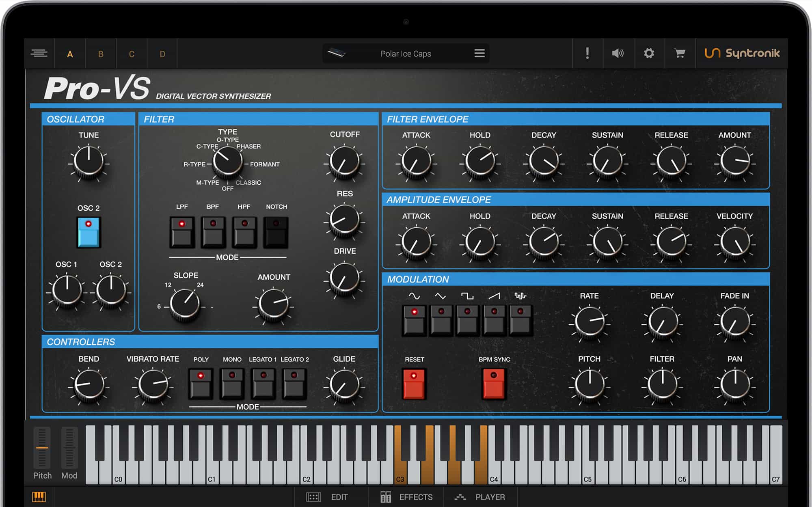Click the Amplitude Envelope DECAY knob
This screenshot has height=507, width=812.
point(544,242)
